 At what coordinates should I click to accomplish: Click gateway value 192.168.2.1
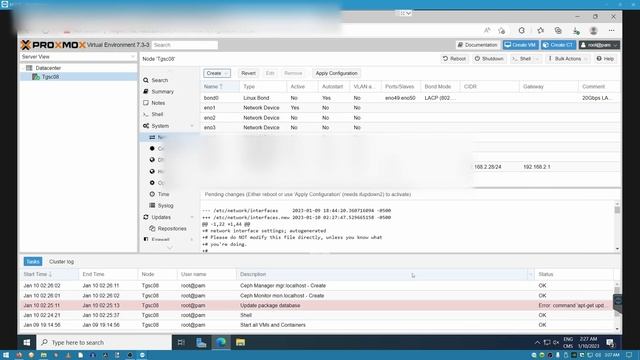(536, 167)
